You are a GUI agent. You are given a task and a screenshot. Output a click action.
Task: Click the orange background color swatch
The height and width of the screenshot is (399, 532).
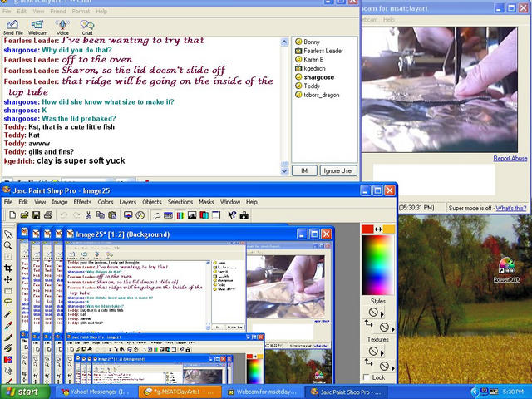389,229
